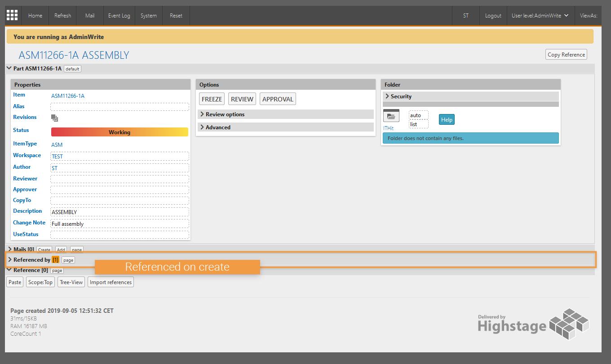Screen dimensions: 611x364
Task: Click the REVIEW button
Action: point(242,99)
